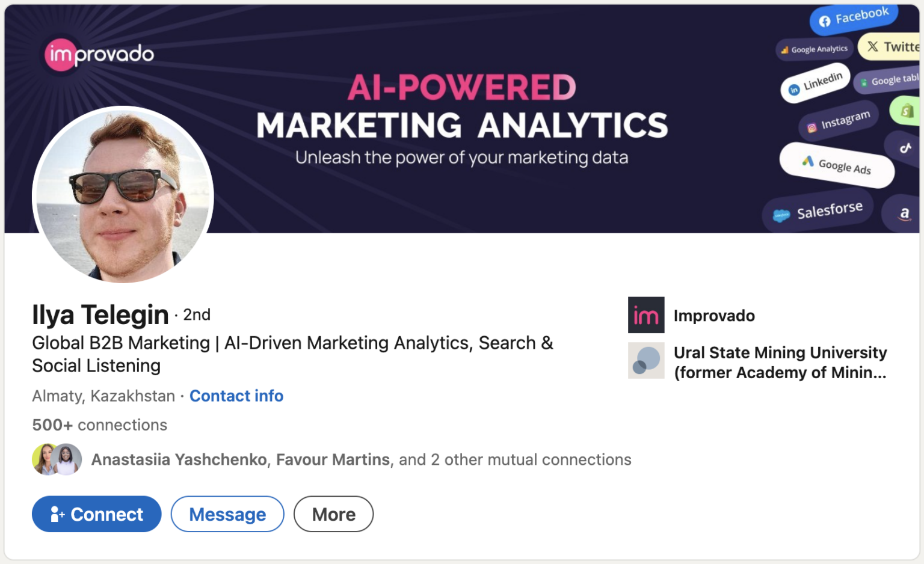Open the Contact info link
The width and height of the screenshot is (924, 564).
tap(236, 396)
